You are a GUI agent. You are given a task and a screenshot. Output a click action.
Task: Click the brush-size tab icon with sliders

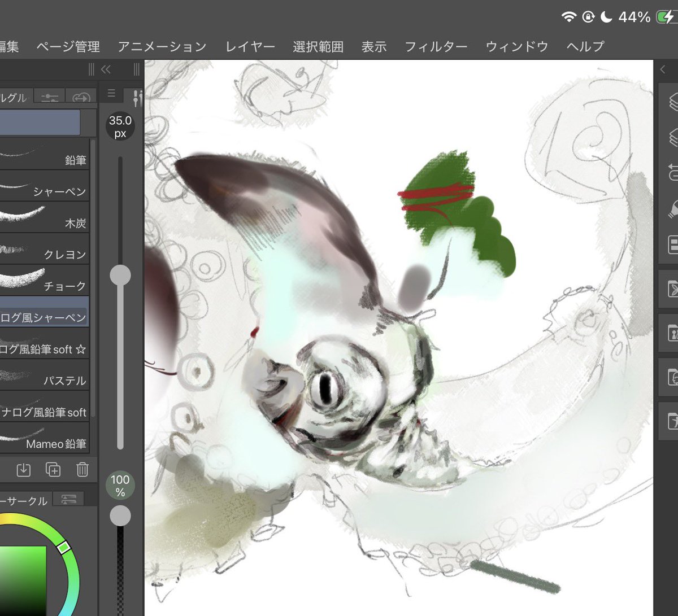(137, 98)
